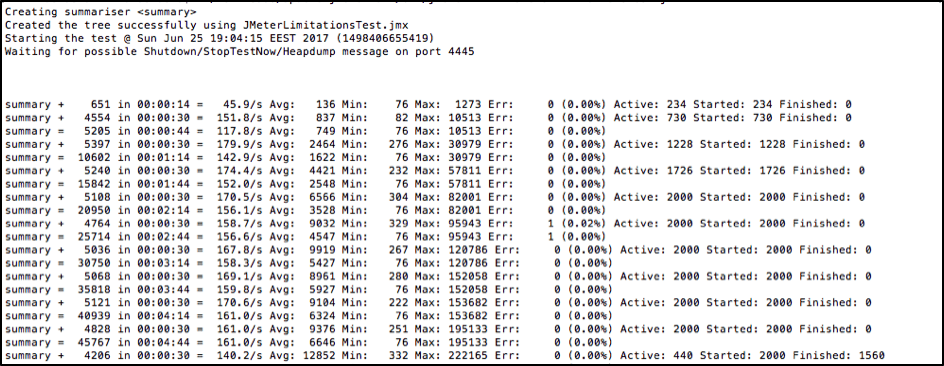Click the Max value 152058 in the 5068 row
Image resolution: width=944 pixels, height=366 pixels.
(468, 276)
